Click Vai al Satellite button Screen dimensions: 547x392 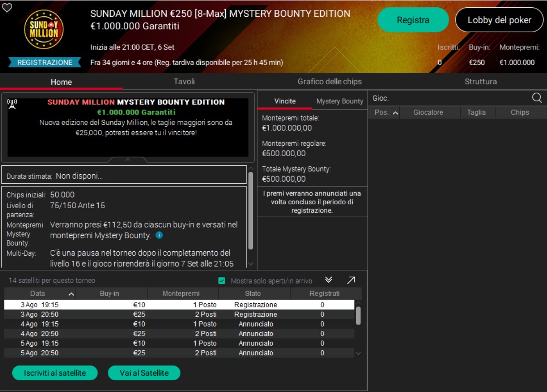[144, 373]
